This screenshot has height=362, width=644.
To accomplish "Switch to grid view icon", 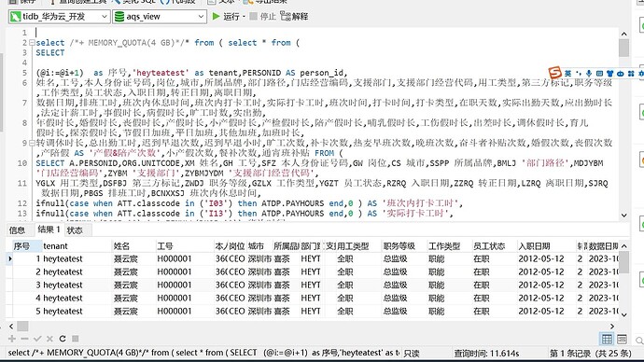I will [x=607, y=339].
